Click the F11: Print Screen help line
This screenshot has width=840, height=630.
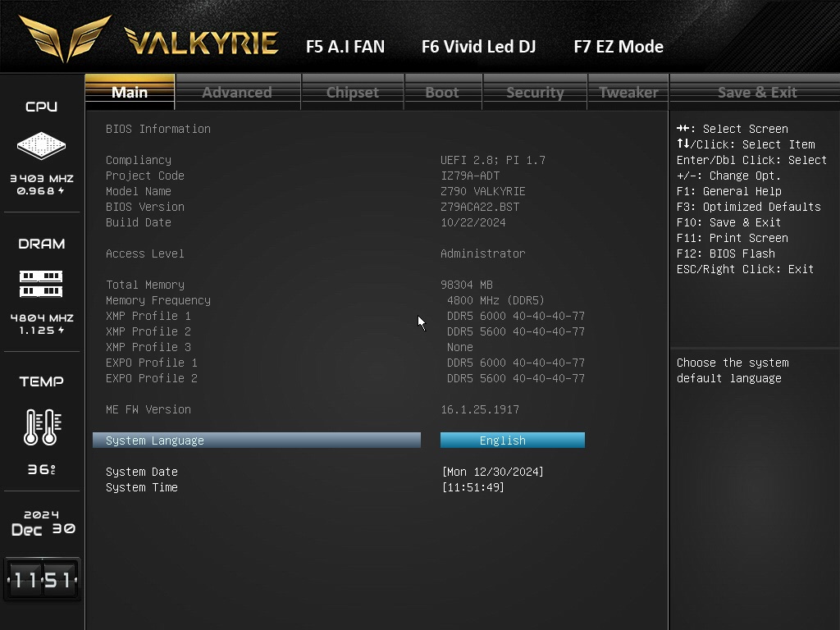733,238
